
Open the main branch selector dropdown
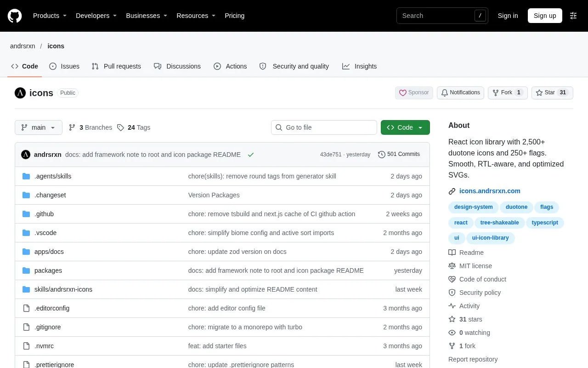(39, 127)
